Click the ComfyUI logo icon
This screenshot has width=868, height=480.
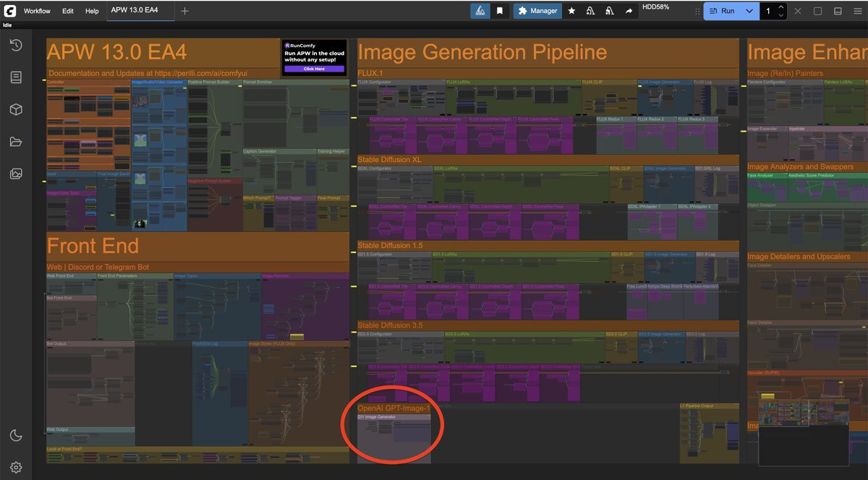coord(10,11)
